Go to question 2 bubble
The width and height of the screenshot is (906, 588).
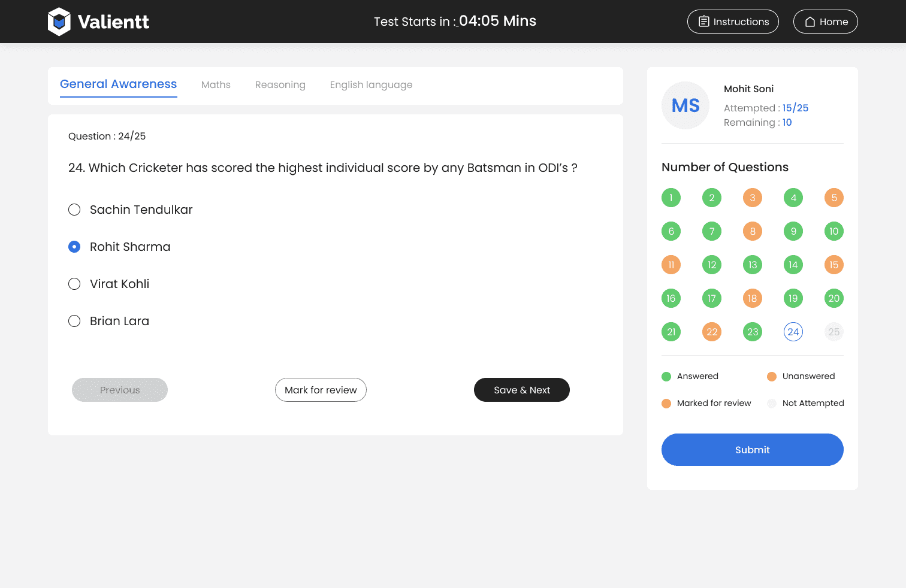pyautogui.click(x=712, y=198)
